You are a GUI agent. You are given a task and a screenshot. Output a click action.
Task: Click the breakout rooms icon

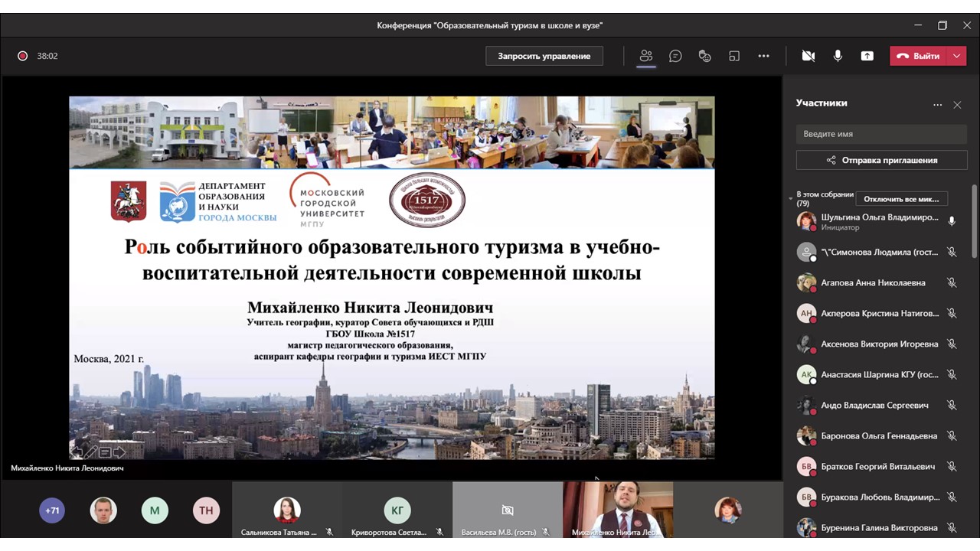coord(733,55)
